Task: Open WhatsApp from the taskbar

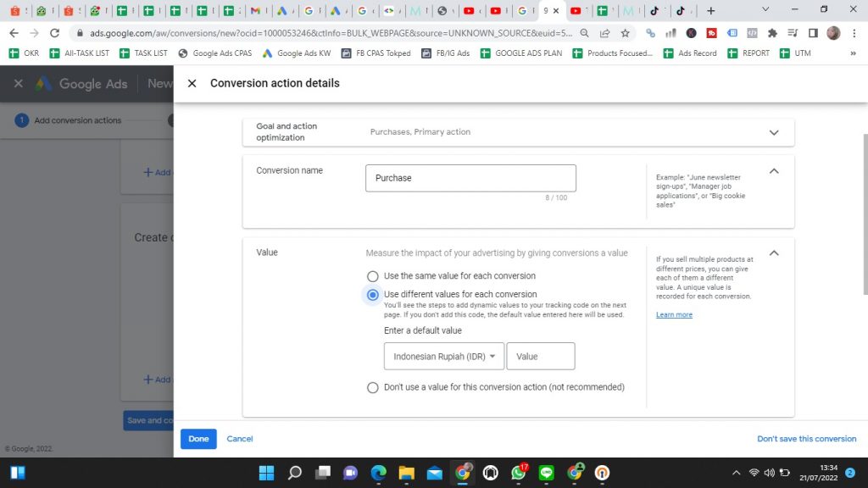Action: click(518, 472)
